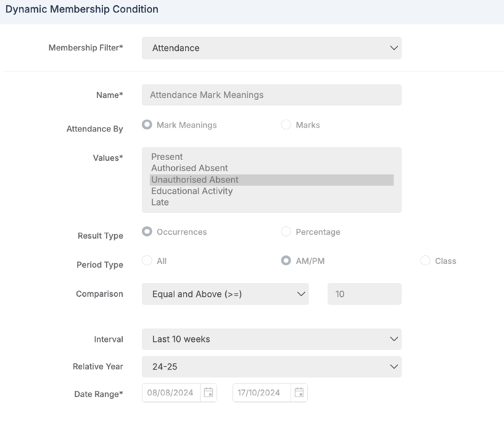Viewport: 504px width, 430px height.
Task: Set period type to AM/PM
Action: pyautogui.click(x=286, y=261)
